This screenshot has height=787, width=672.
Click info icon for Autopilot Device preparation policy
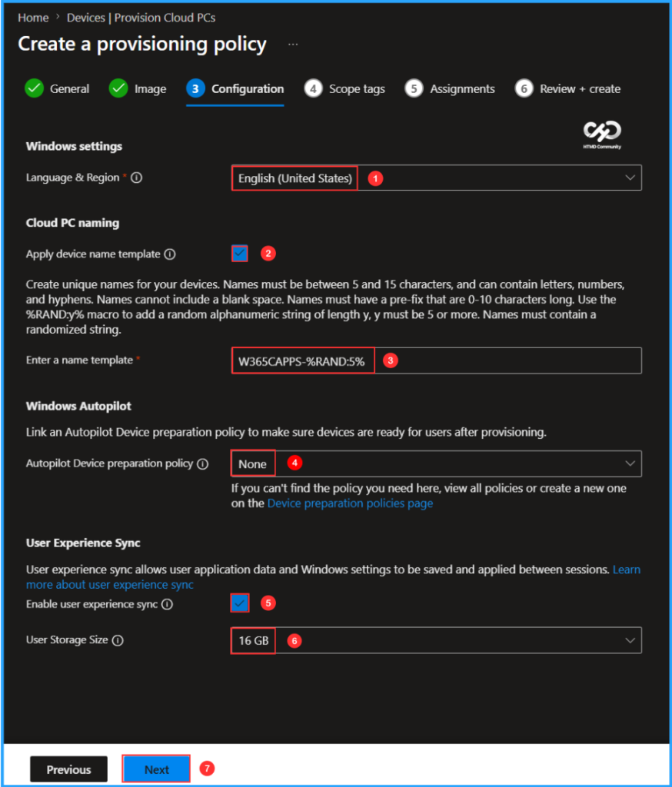[x=203, y=463]
